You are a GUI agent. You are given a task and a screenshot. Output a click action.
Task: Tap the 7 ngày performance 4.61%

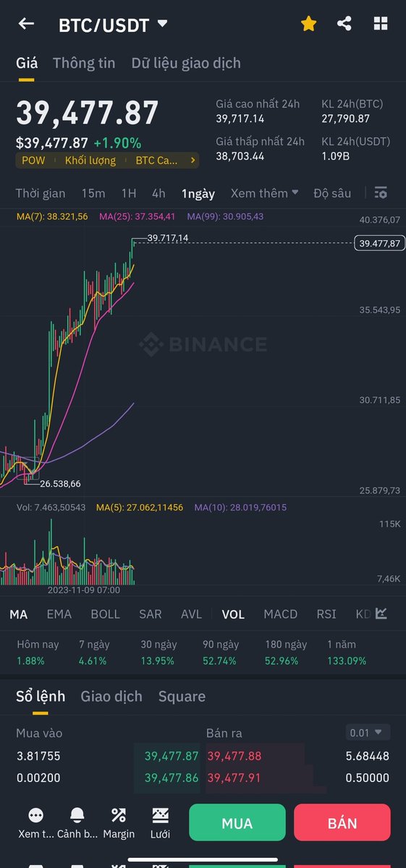coord(93,660)
